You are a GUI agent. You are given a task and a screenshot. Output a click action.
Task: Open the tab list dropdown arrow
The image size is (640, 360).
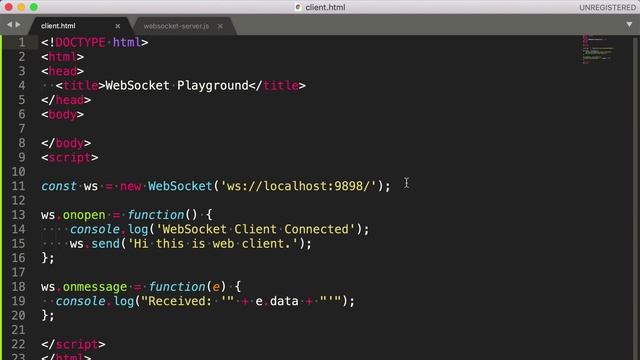pyautogui.click(x=629, y=25)
